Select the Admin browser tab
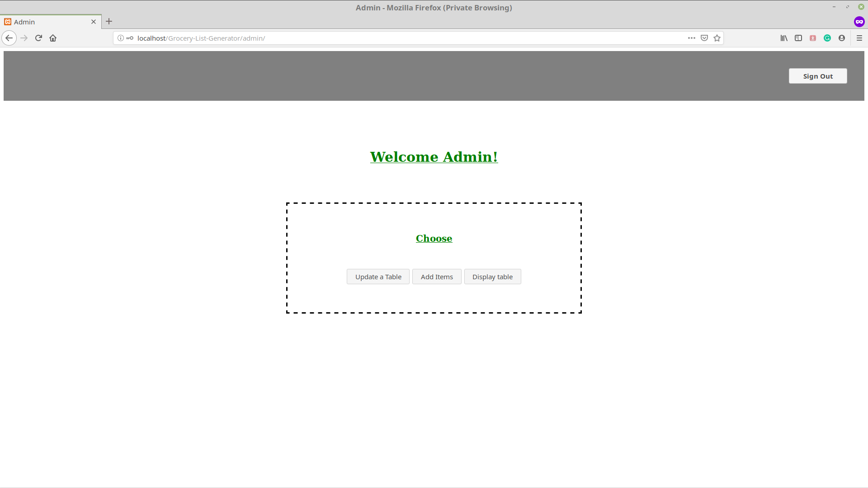This screenshot has height=488, width=868. tap(45, 22)
